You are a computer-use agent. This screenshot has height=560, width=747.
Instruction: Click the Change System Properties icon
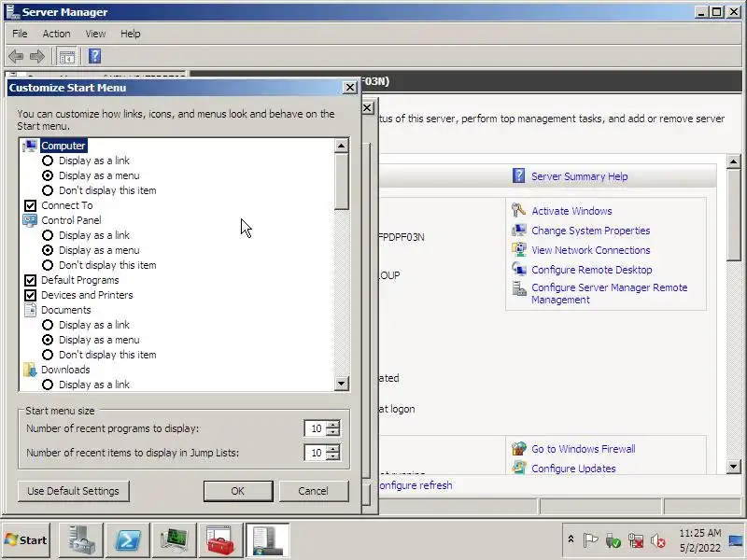[x=519, y=230]
